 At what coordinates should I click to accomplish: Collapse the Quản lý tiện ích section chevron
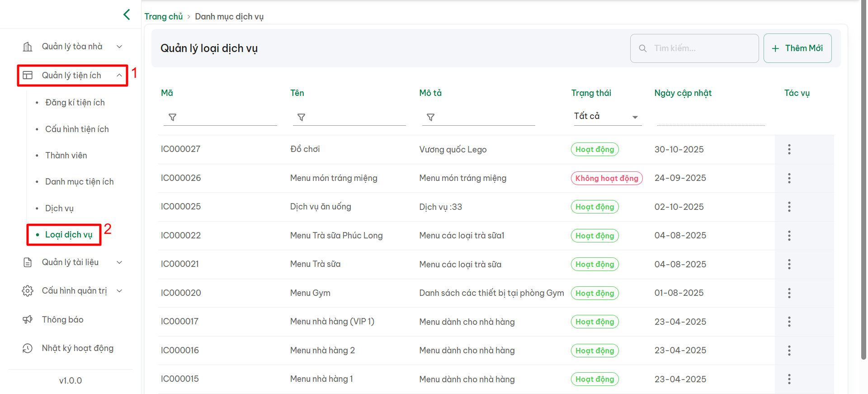[119, 76]
